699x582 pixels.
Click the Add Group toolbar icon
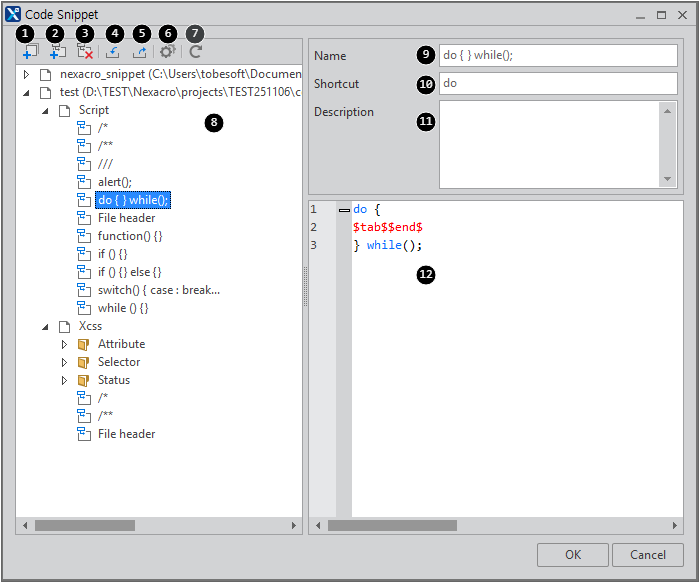point(29,52)
